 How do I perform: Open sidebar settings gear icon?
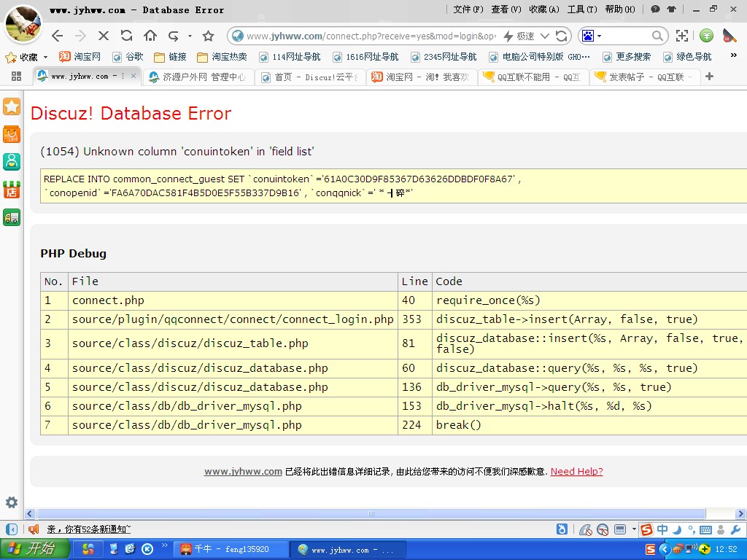(x=12, y=502)
